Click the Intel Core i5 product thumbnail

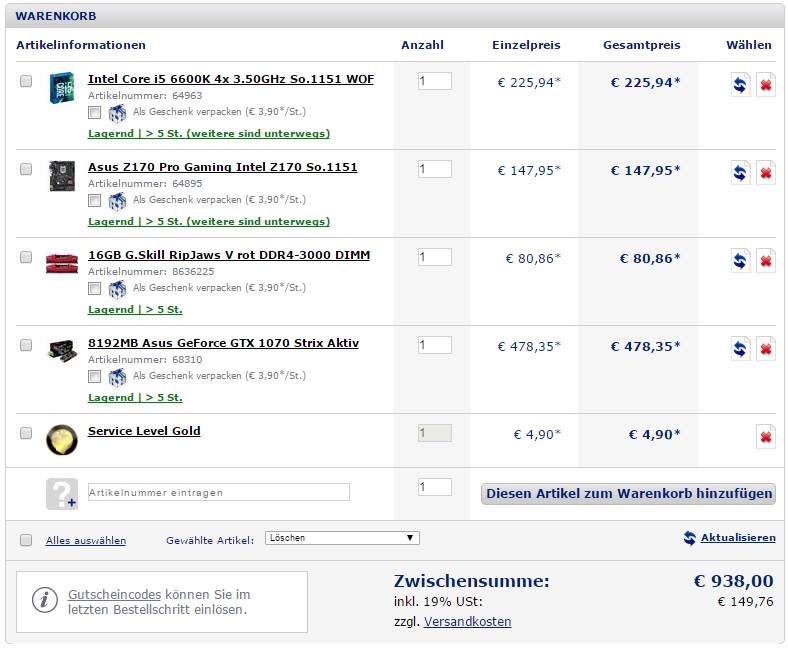62,88
